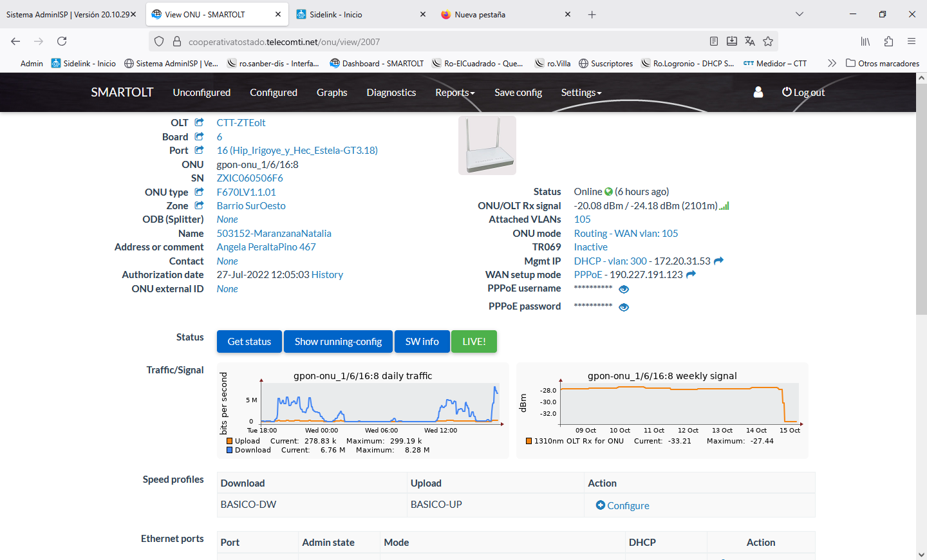Expand the Reports dropdown menu
Viewport: 927px width, 560px height.
tap(454, 92)
